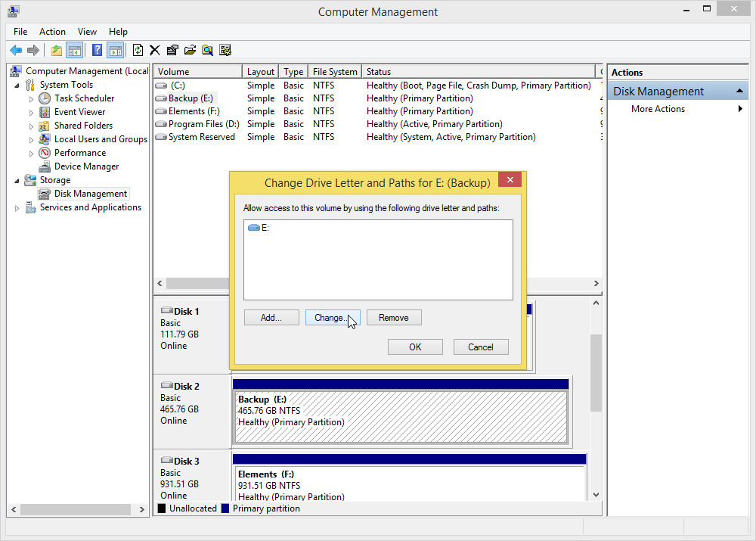Viewport: 756px width, 541px height.
Task: Click the Layout column header
Action: pos(260,72)
